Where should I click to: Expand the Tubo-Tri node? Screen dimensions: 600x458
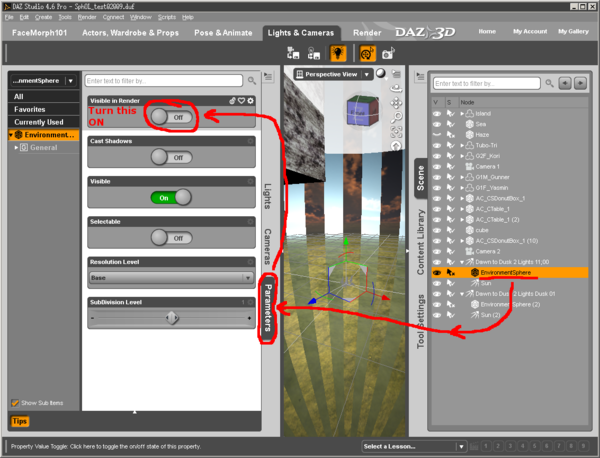(x=462, y=145)
